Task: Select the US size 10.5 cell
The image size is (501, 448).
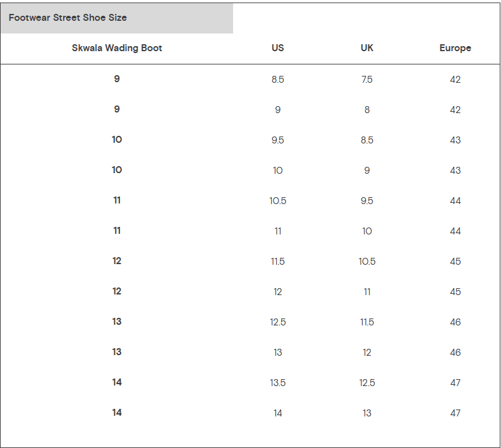Action: coord(278,201)
